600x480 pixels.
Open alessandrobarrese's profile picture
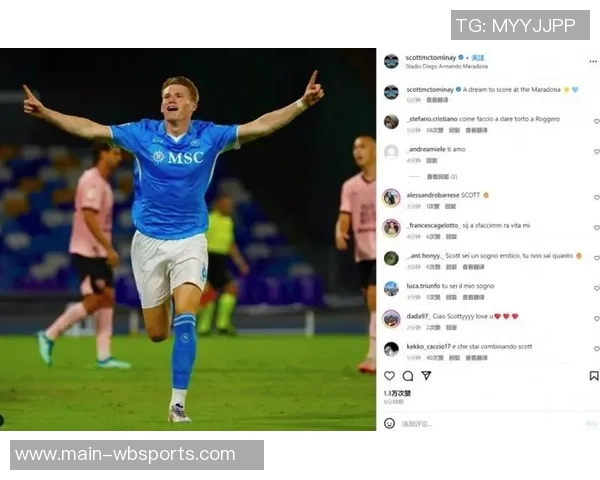391,198
